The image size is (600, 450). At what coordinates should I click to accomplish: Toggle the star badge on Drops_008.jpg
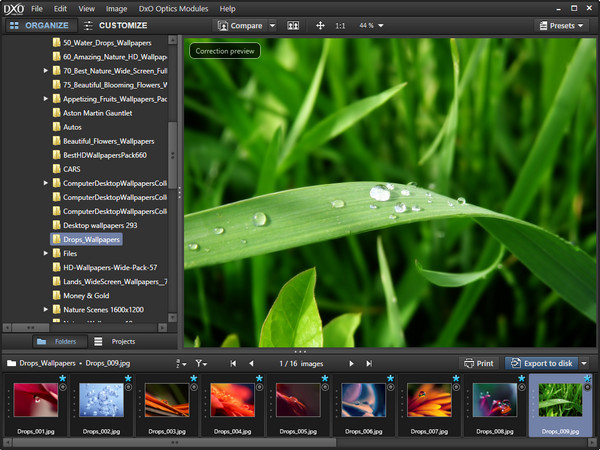522,379
